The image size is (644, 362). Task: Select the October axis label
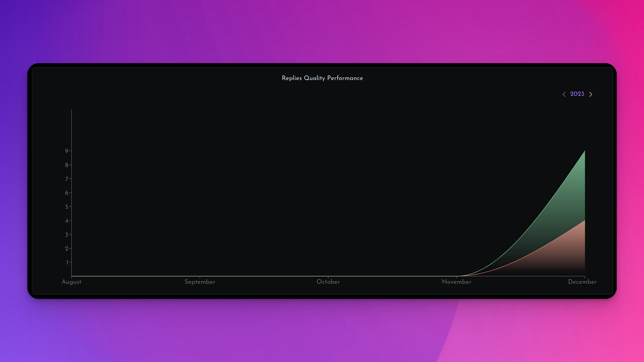tap(328, 282)
